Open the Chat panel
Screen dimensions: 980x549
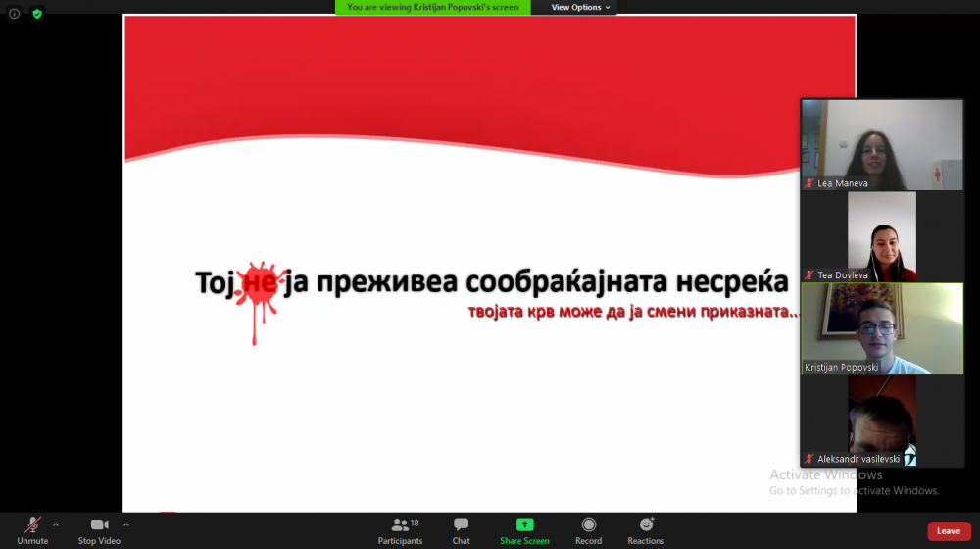(461, 530)
